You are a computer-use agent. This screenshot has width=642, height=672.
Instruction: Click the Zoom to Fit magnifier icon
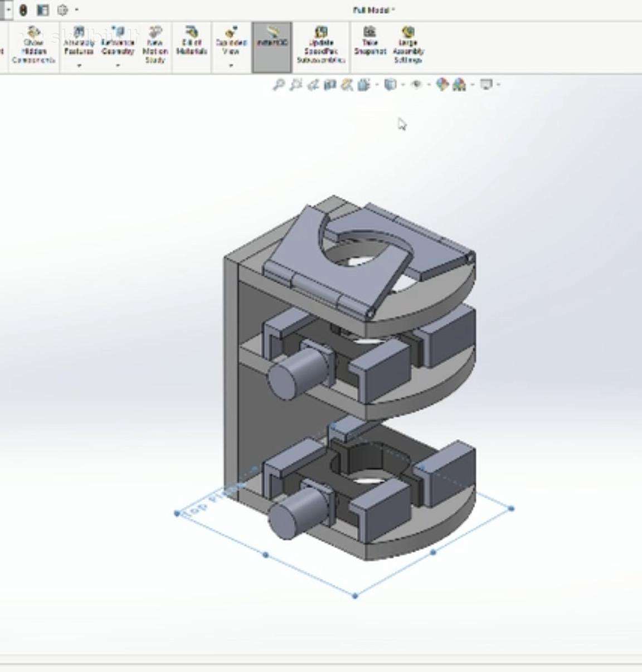click(x=278, y=85)
